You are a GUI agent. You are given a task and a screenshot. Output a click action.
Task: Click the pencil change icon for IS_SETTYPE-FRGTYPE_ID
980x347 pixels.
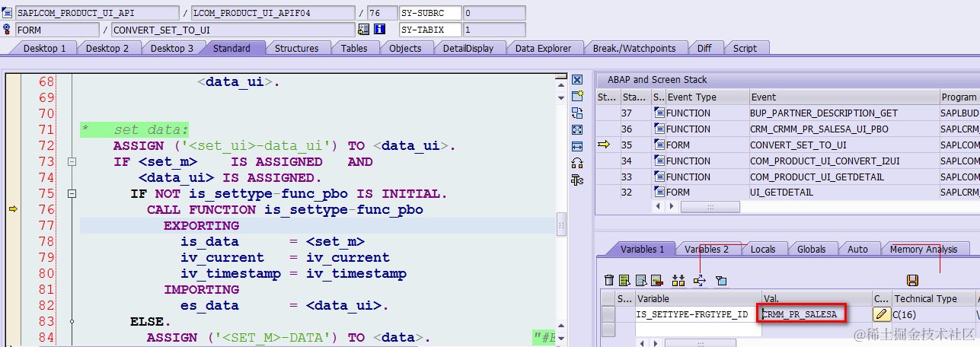coord(882,314)
